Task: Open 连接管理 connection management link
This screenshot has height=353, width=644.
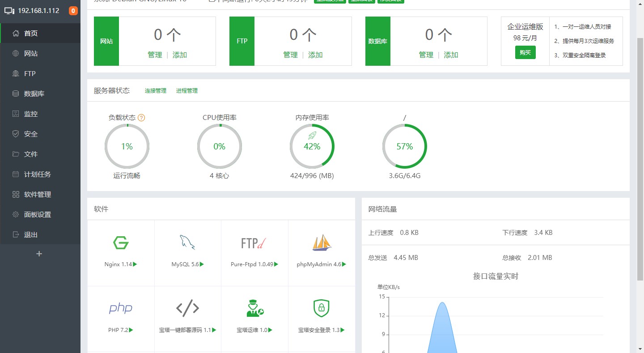Action: click(x=155, y=90)
